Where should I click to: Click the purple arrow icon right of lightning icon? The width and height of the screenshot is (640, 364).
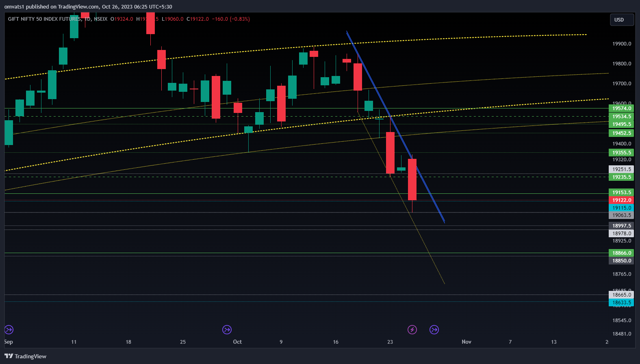434,329
